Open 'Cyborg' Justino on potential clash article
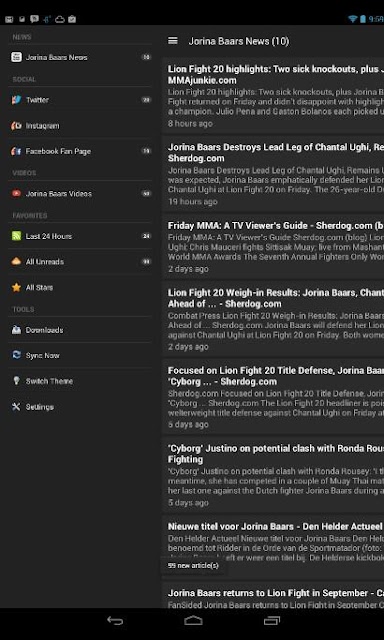 (273, 475)
